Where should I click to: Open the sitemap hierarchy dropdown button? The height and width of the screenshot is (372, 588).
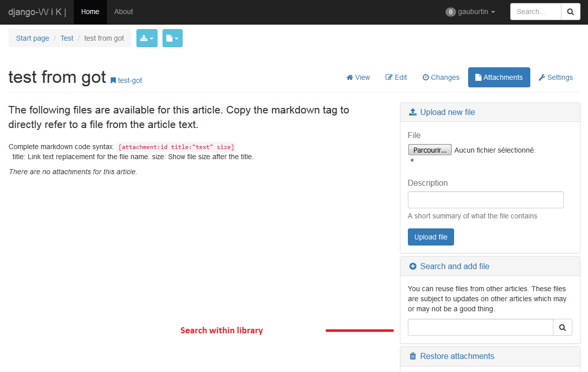(147, 38)
